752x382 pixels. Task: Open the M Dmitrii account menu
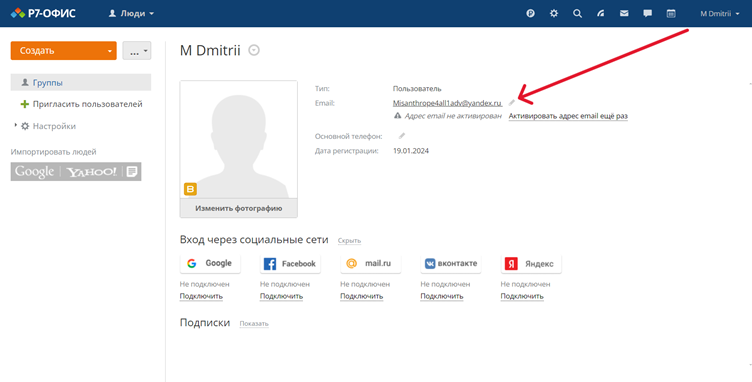point(719,13)
